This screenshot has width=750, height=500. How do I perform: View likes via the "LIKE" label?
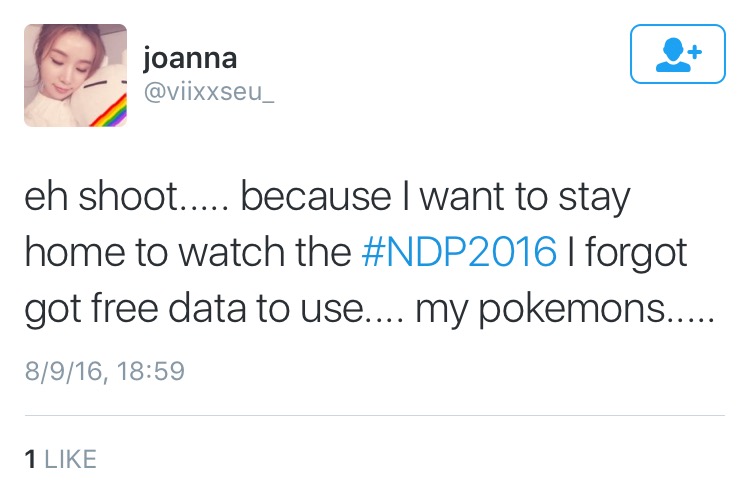[71, 459]
